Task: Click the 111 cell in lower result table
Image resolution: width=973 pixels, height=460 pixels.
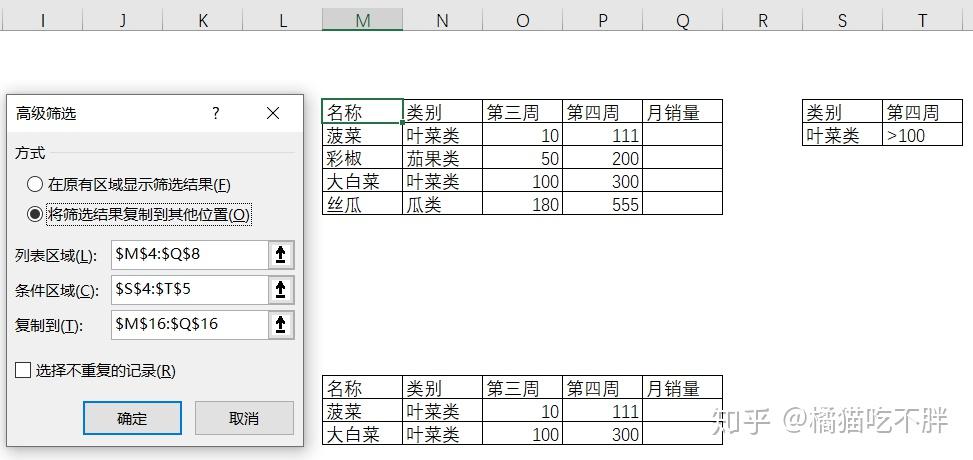Action: (603, 410)
